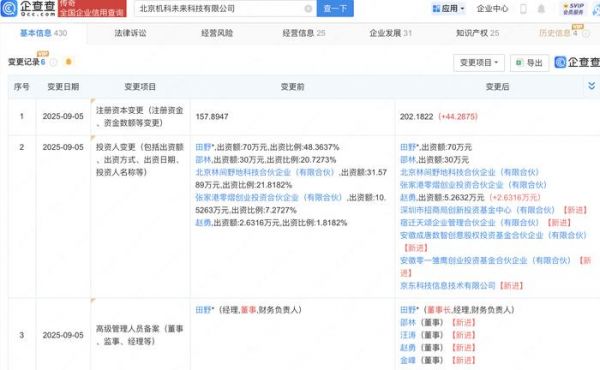This screenshot has height=370, width=600.
Task: Select date 2025-09-05 in row 3
Action: [x=63, y=335]
